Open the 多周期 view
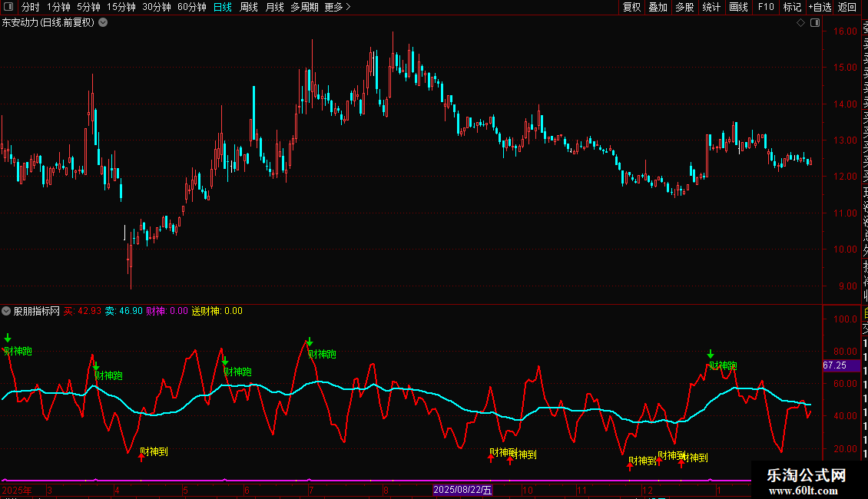The image size is (868, 499). [x=304, y=7]
